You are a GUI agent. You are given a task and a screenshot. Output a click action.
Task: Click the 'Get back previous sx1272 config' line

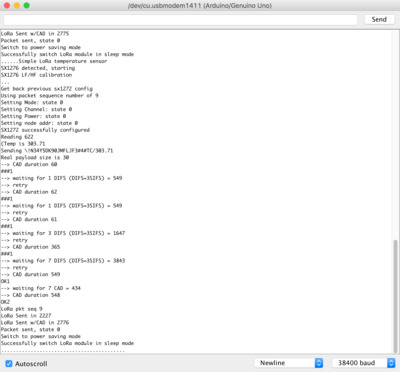(47, 89)
